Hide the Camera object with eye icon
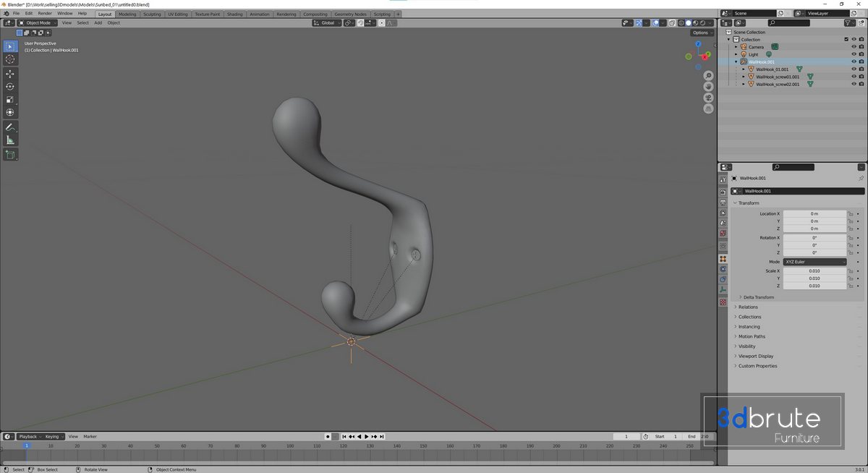868x473 pixels. [x=854, y=47]
